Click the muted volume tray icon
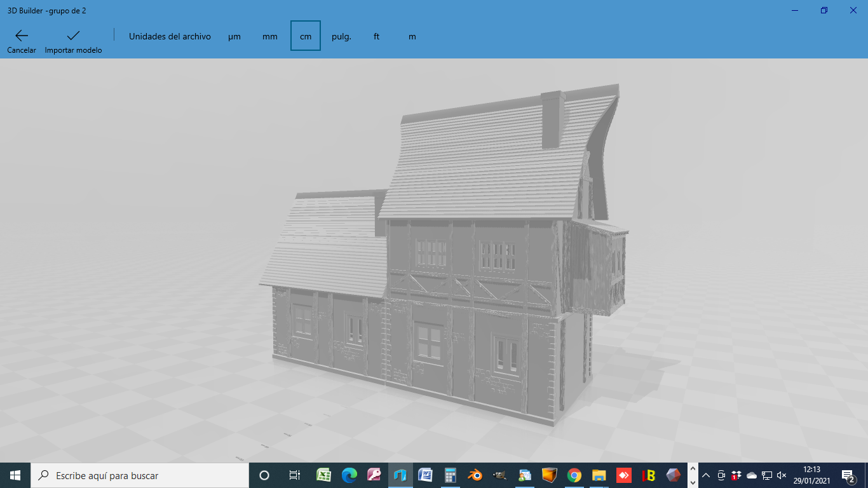 (782, 475)
